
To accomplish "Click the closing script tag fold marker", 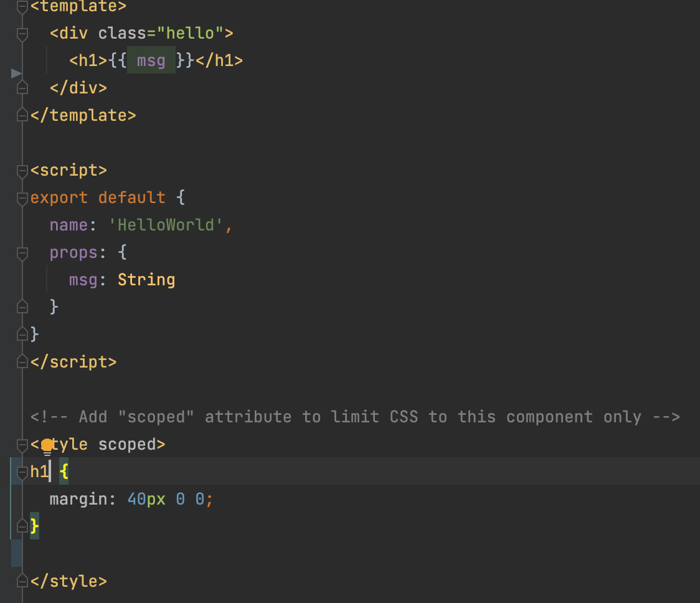I will coord(22,362).
